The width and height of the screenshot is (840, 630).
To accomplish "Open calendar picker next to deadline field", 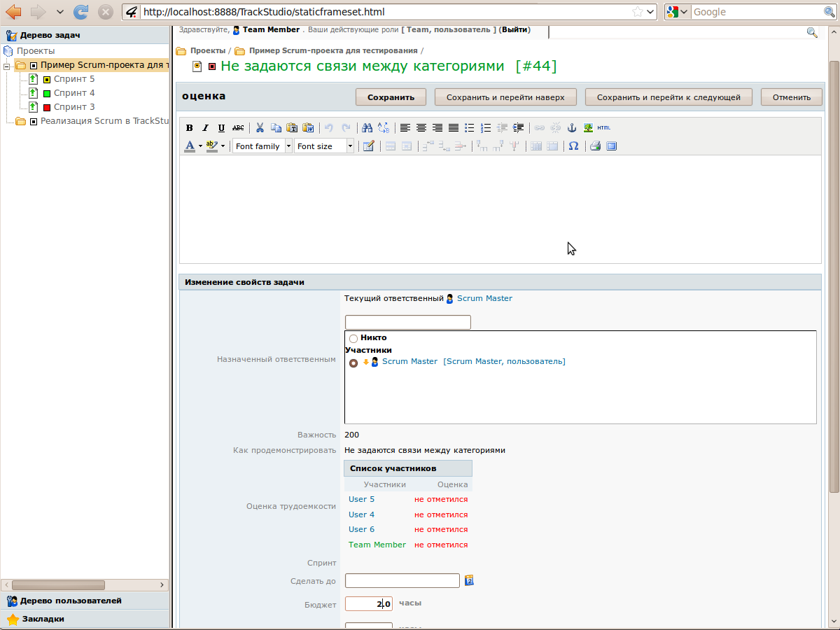I will point(470,580).
